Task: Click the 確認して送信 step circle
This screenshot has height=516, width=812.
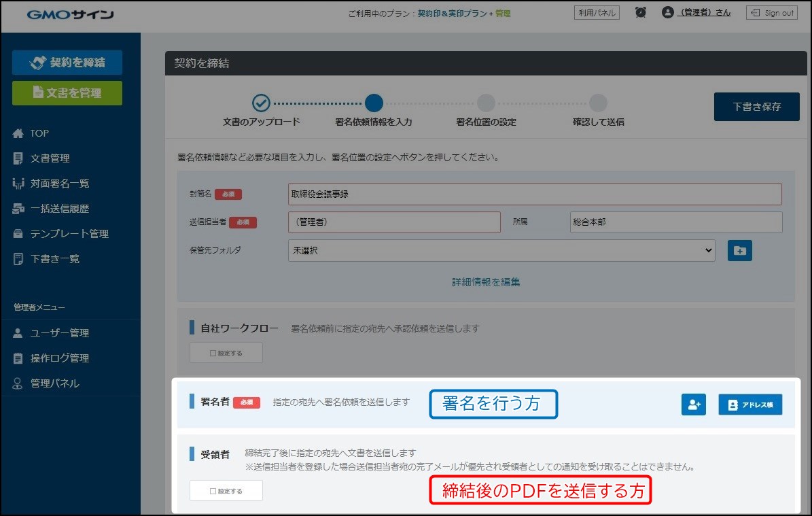Action: (598, 103)
